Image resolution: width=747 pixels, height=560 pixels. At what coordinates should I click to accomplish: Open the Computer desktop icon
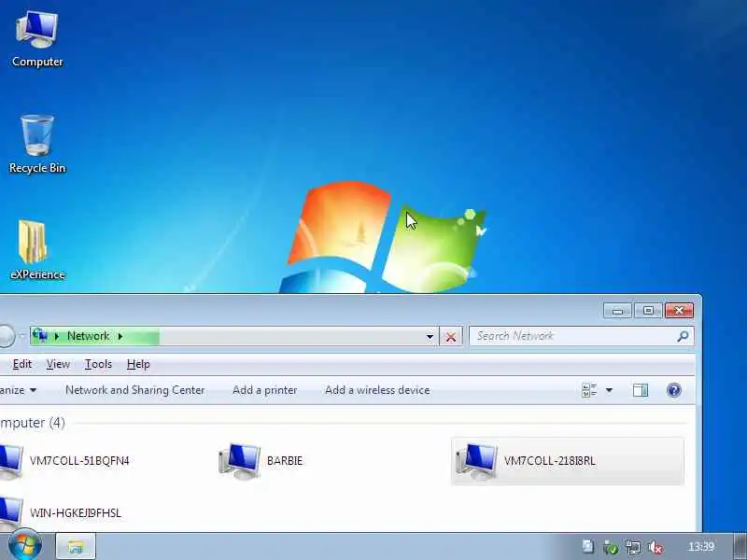click(x=37, y=39)
